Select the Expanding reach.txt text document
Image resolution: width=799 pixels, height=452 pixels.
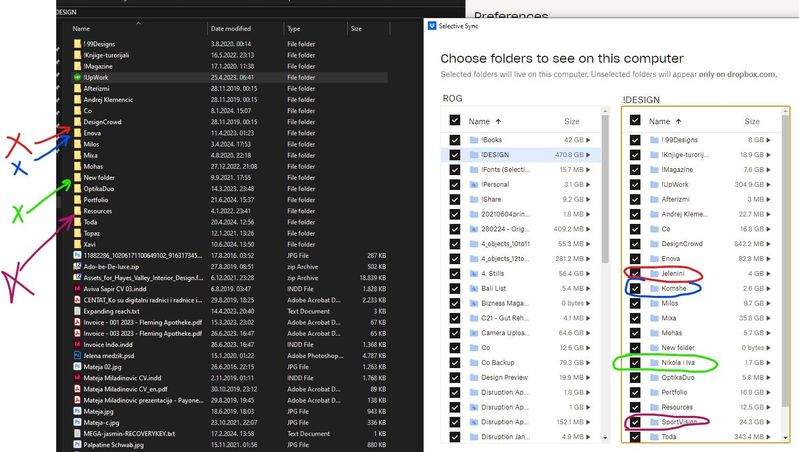111,310
